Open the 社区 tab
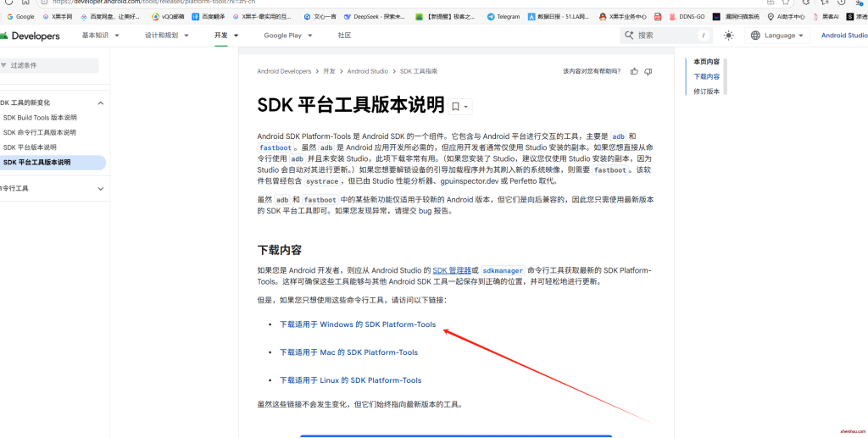Viewport: 868px width, 438px height. [x=344, y=36]
